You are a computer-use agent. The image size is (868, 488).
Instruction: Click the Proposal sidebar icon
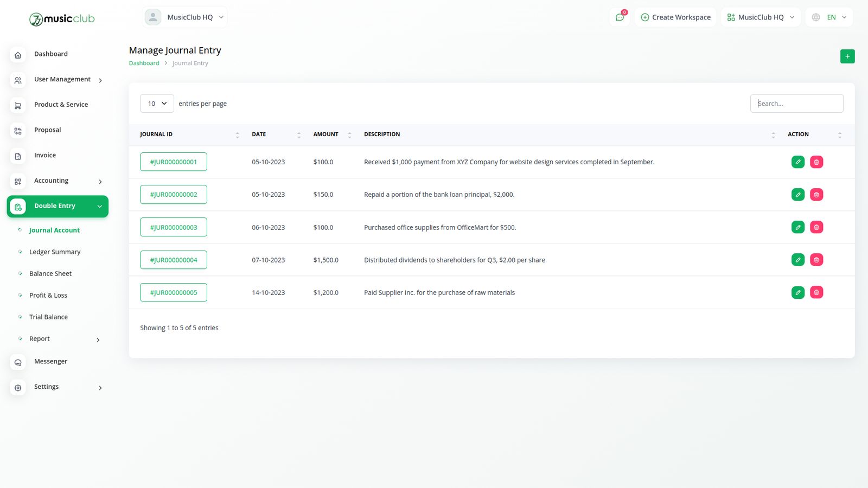[x=18, y=131]
